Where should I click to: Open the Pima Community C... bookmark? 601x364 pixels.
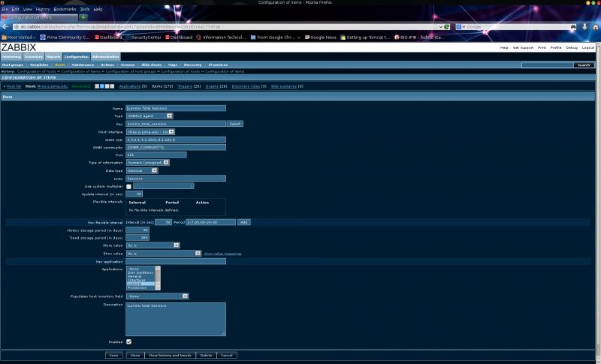pos(65,37)
